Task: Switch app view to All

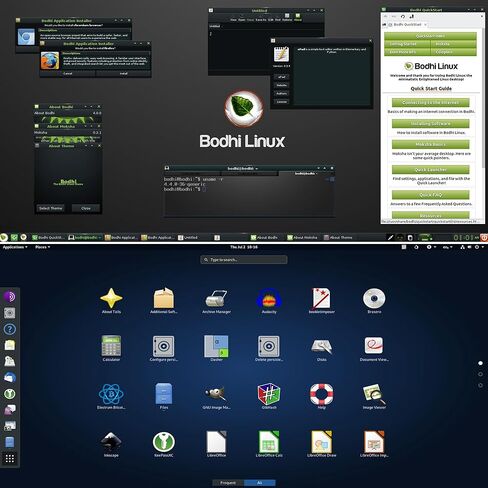Action: click(260, 483)
